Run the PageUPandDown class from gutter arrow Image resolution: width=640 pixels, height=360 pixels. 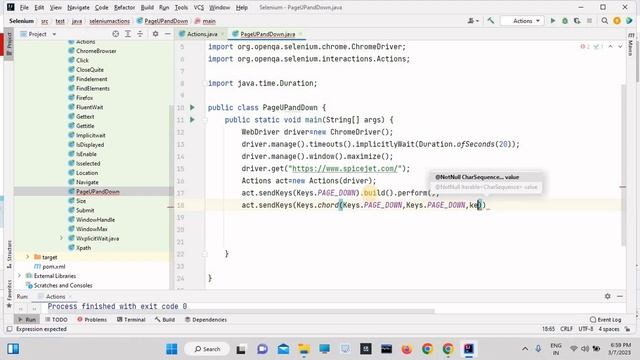[192, 107]
